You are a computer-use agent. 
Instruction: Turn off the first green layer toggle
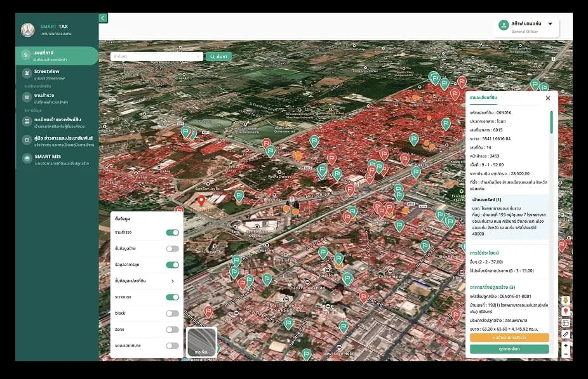pos(173,232)
